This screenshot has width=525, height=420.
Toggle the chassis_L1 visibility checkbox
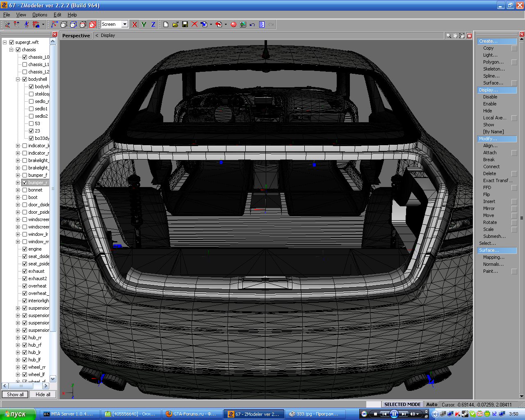point(25,64)
